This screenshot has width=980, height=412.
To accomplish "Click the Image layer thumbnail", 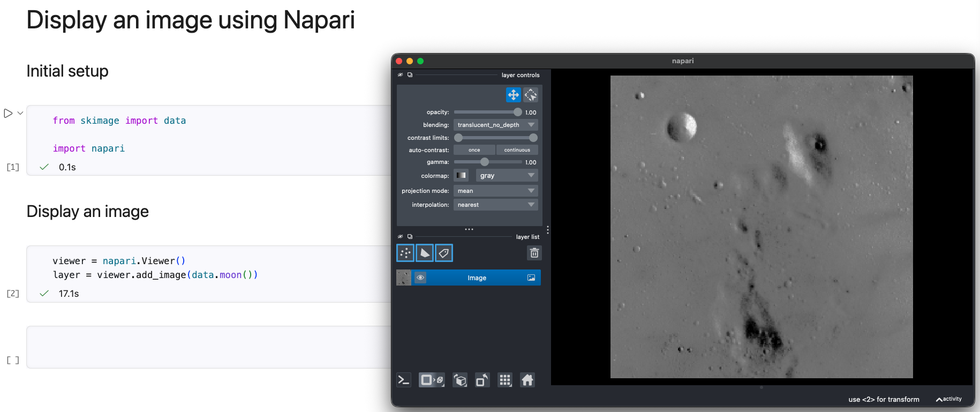I will (x=404, y=278).
